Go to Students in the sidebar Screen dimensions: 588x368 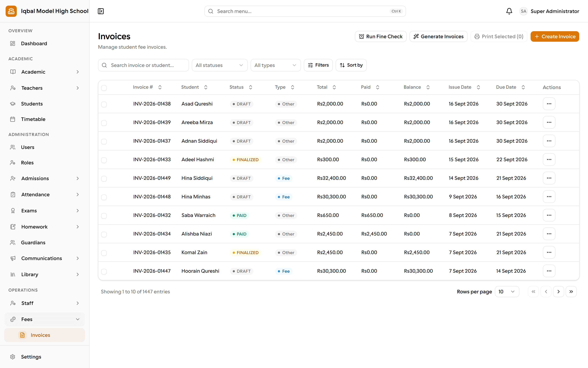tap(45, 104)
